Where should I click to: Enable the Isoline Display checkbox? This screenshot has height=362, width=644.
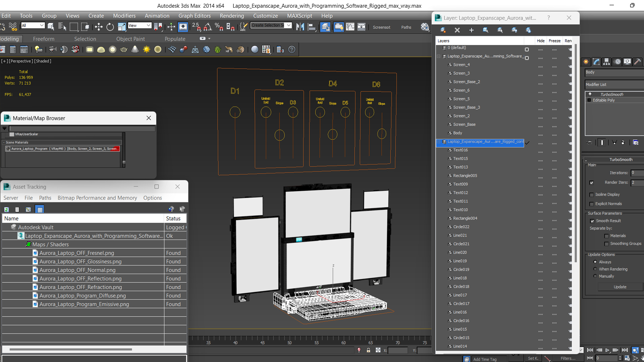pos(592,195)
